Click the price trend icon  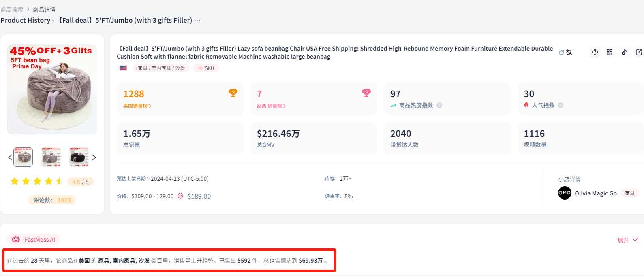click(180, 196)
